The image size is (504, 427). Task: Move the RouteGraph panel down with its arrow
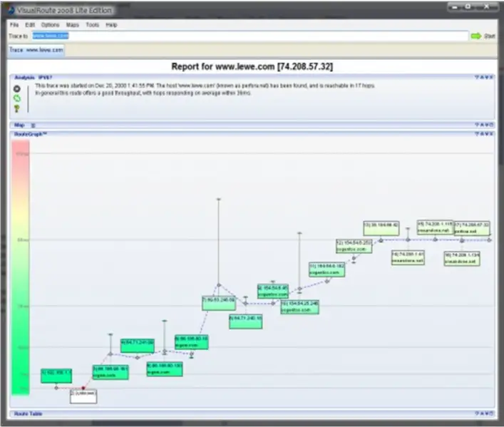[486, 134]
